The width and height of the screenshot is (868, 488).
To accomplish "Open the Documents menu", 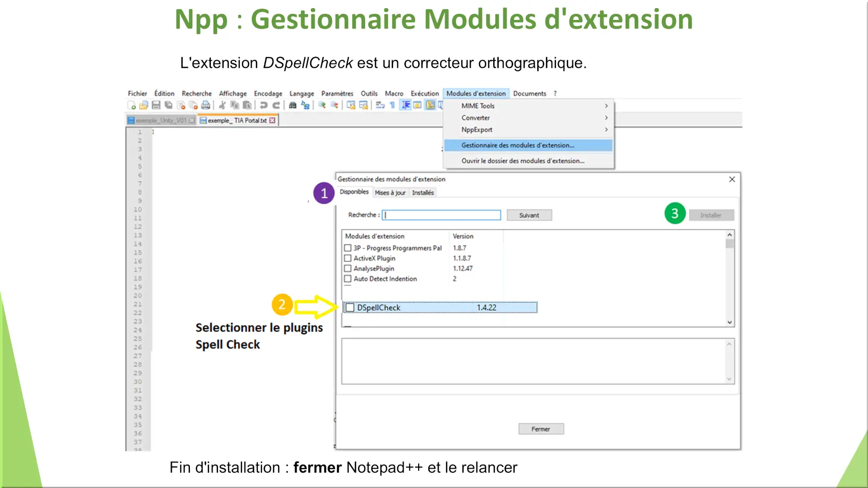I will 529,93.
